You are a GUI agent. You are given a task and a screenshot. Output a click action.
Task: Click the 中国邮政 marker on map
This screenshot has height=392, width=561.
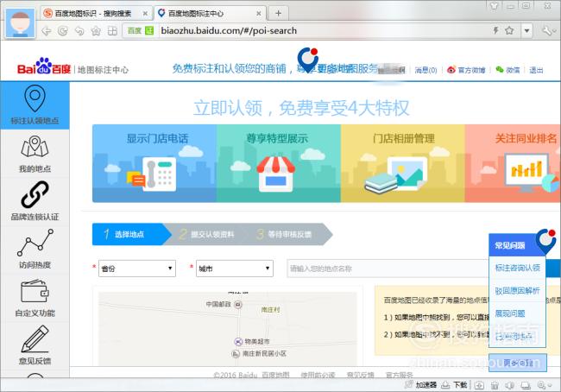[x=238, y=305]
